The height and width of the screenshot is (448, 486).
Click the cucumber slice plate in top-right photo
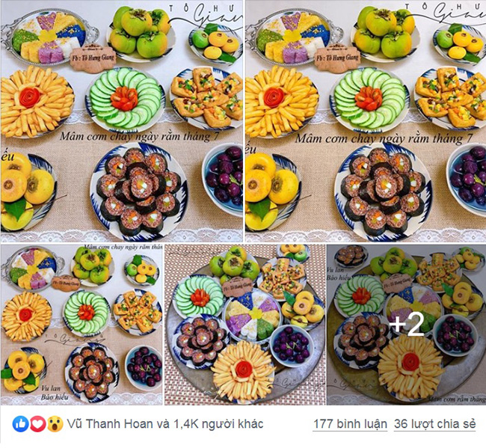(368, 98)
